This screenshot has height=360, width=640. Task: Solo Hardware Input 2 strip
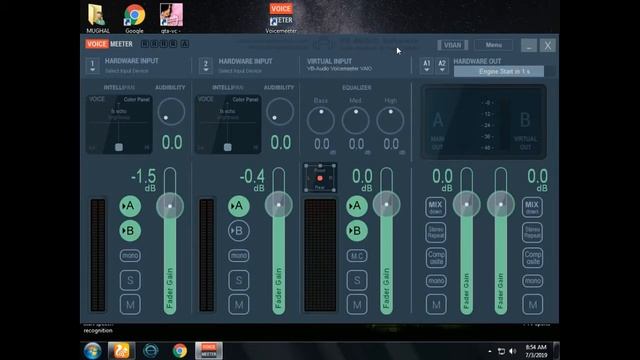(238, 280)
